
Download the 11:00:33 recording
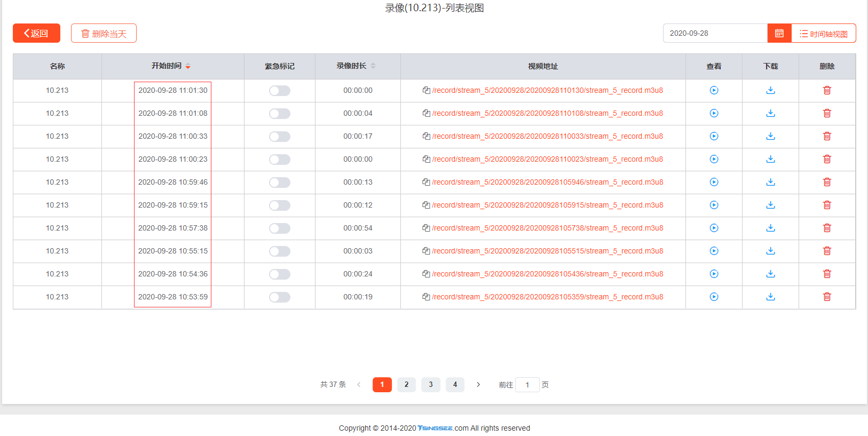tap(770, 136)
